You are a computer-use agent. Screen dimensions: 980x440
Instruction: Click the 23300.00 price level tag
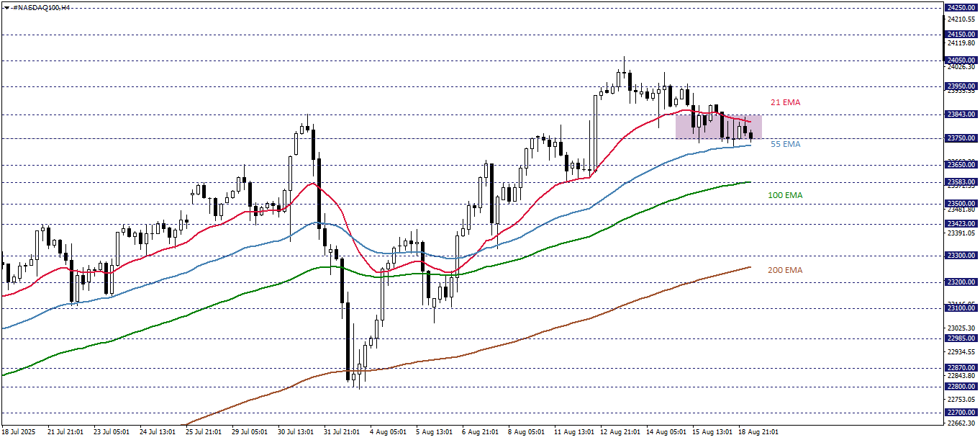961,255
